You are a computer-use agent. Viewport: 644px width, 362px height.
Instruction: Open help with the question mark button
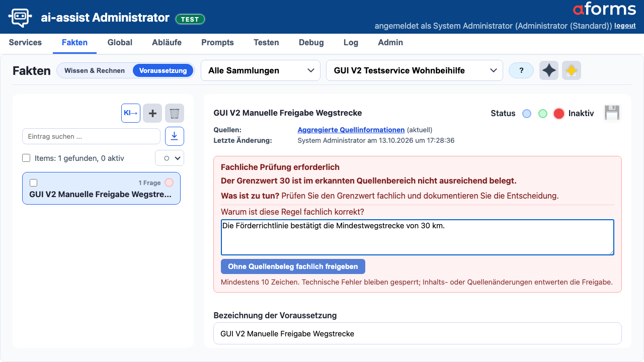coord(521,70)
